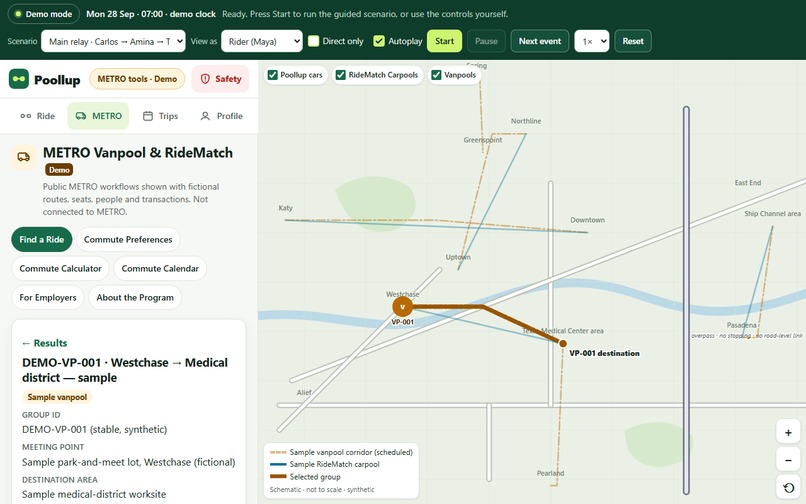The image size is (806, 504).
Task: Click the van icon beside METRO Vanpool heading
Action: click(x=24, y=157)
